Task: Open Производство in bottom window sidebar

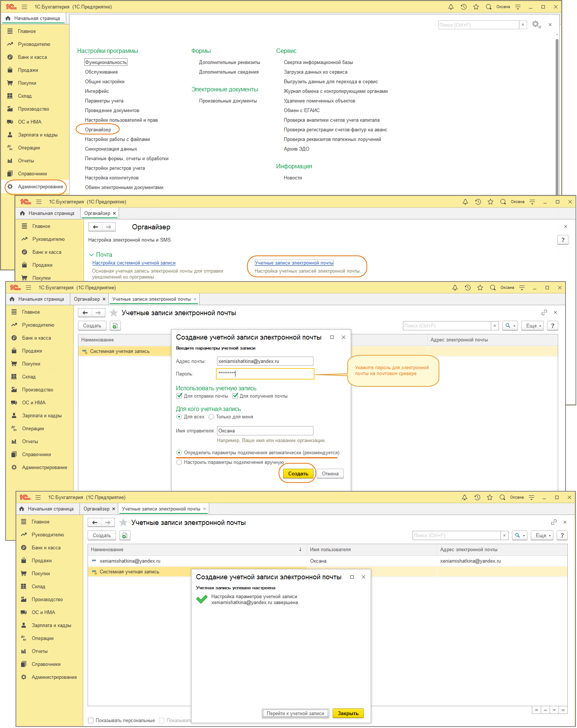Action: (x=47, y=599)
